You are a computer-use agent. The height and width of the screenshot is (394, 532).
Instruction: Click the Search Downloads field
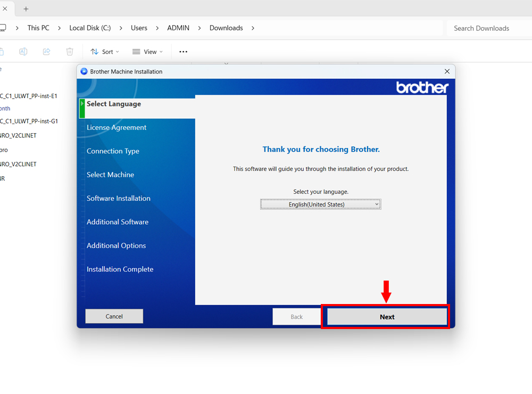click(x=488, y=28)
